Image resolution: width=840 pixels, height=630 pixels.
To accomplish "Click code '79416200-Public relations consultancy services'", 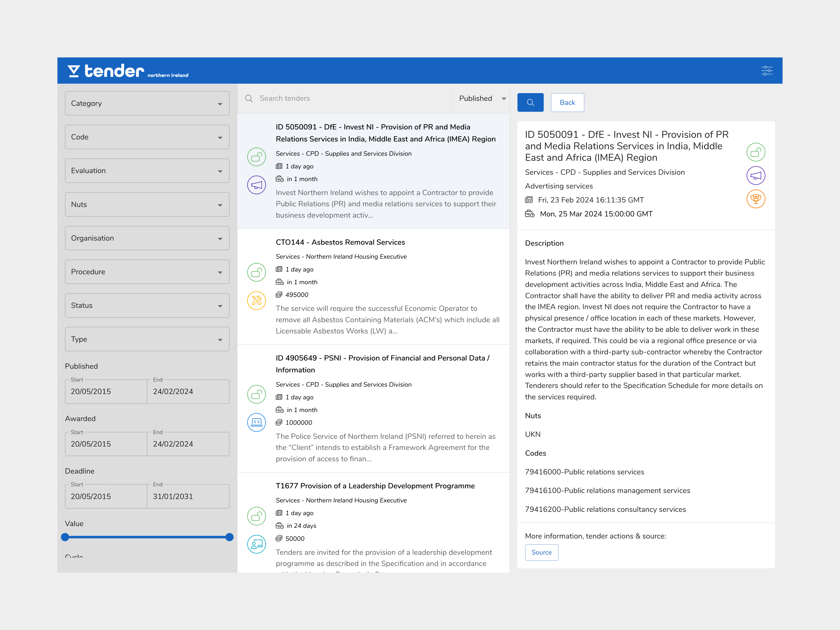I will [x=605, y=509].
